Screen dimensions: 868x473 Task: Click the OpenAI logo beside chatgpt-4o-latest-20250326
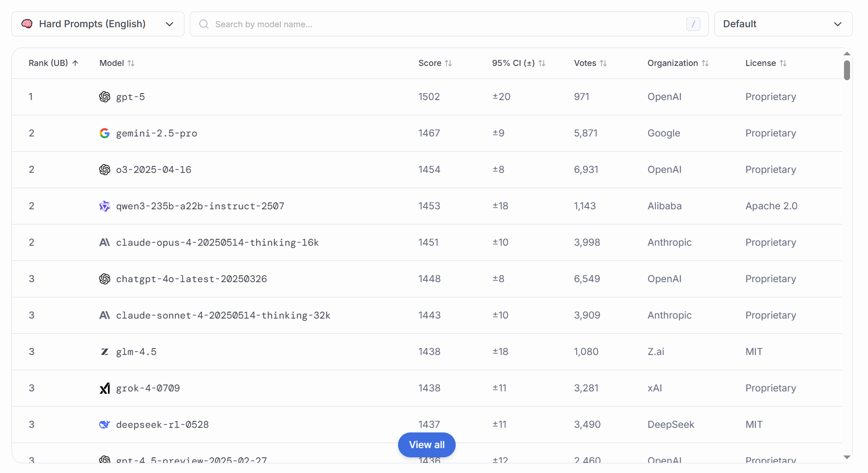[105, 279]
